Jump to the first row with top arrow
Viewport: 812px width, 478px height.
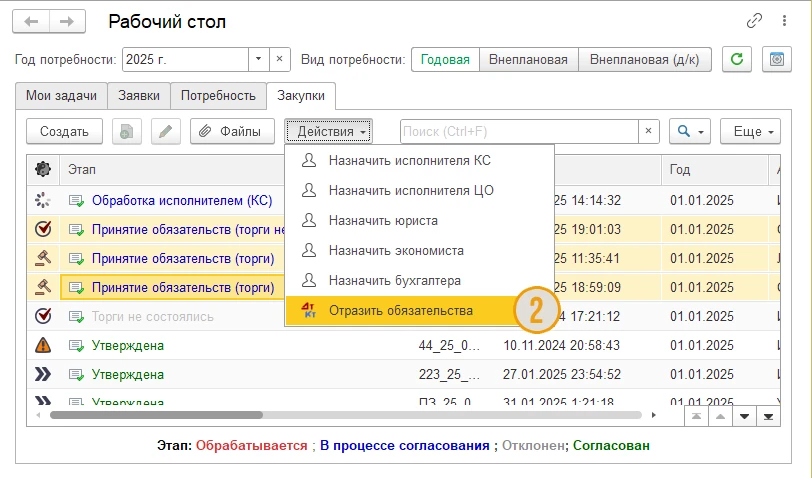tap(697, 416)
